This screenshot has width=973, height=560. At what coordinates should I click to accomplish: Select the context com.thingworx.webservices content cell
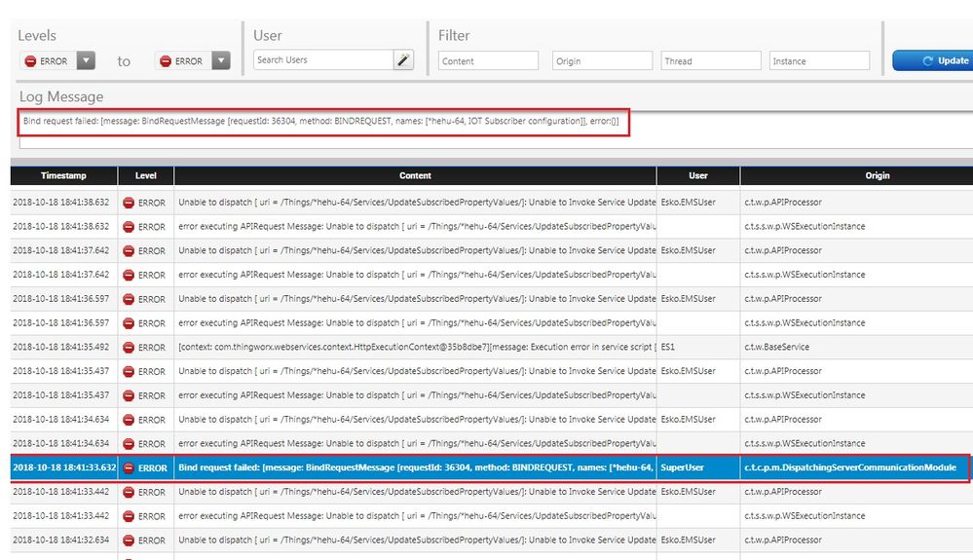point(416,348)
